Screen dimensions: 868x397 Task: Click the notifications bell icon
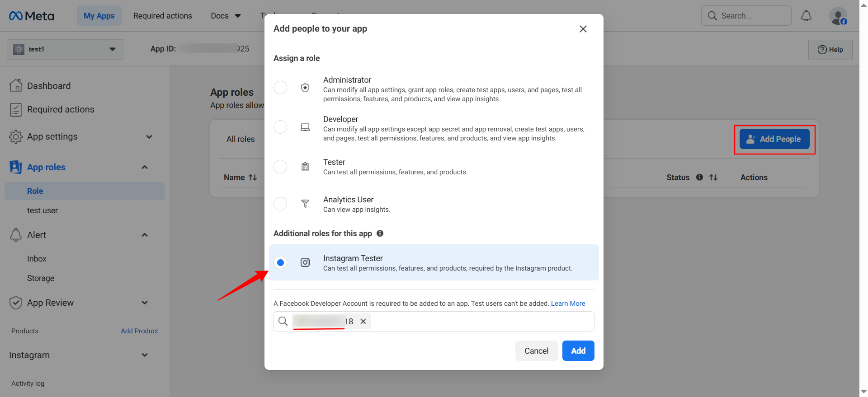[806, 16]
